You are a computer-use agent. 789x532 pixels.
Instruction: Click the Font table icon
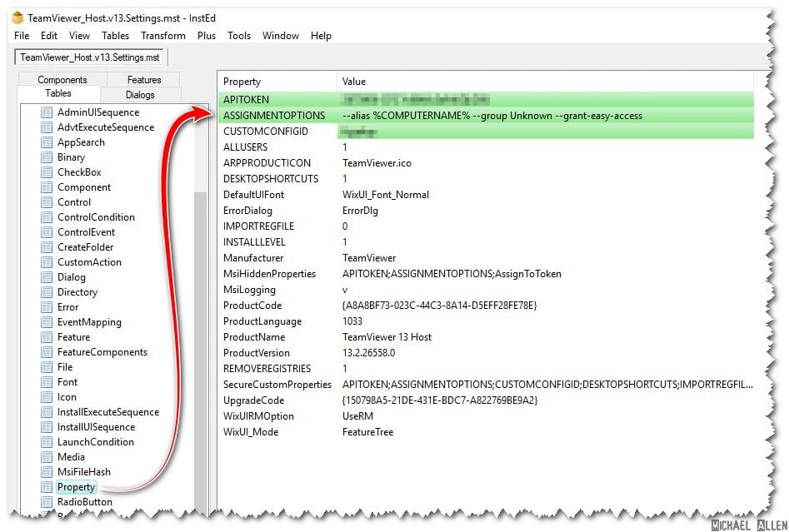pyautogui.click(x=47, y=382)
